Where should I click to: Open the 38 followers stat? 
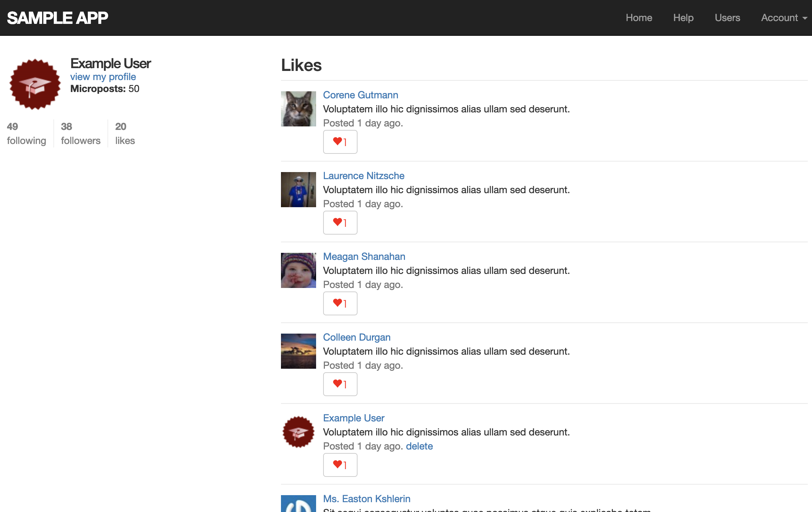coord(80,133)
